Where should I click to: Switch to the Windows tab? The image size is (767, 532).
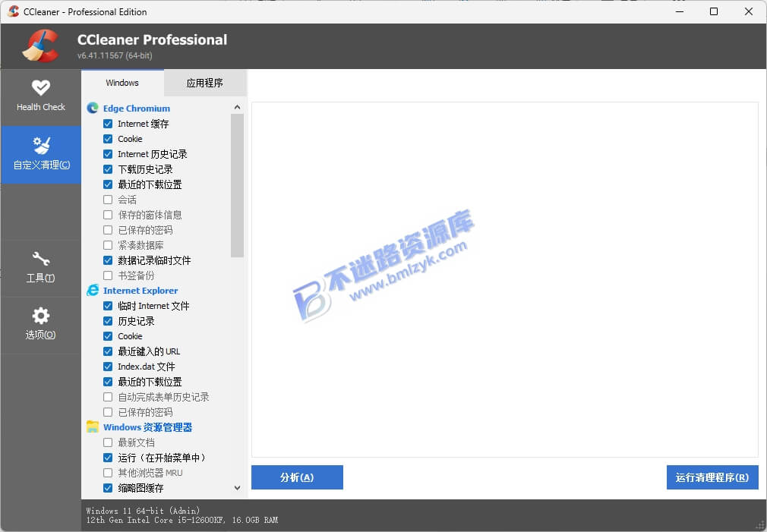122,83
